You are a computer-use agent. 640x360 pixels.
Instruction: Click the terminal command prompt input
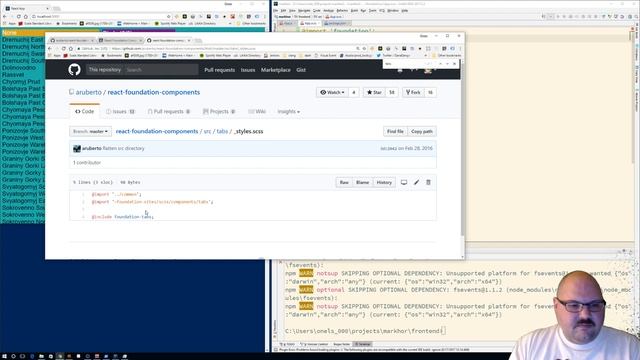[443, 331]
